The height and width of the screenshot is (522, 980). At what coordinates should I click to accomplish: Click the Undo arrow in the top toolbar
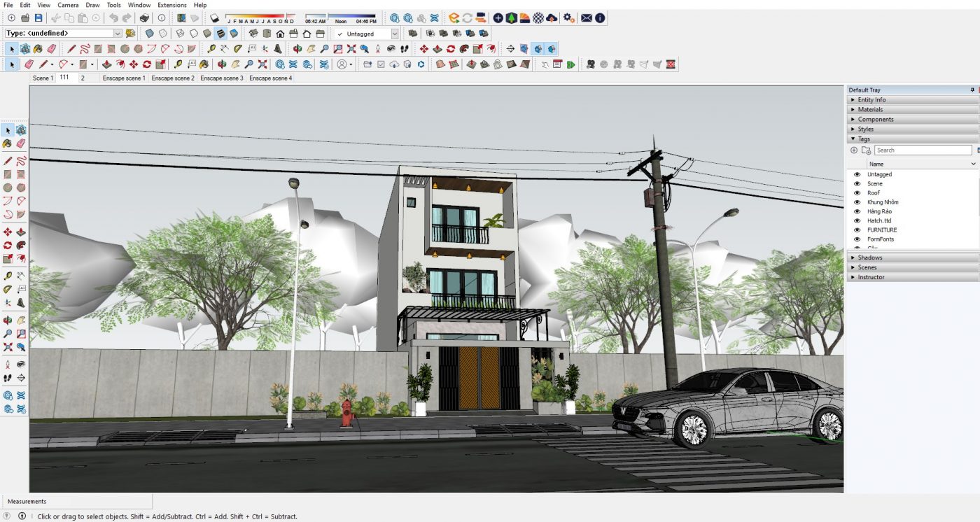pyautogui.click(x=113, y=17)
